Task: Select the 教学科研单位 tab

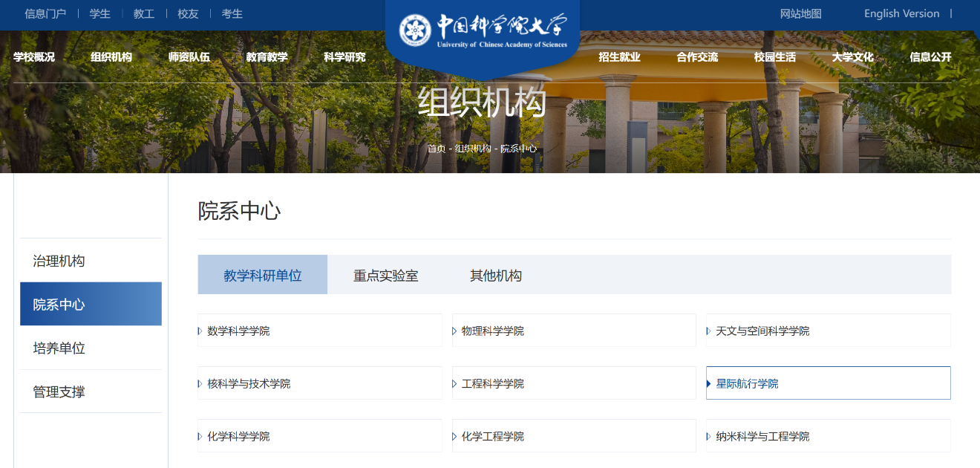Action: (262, 274)
